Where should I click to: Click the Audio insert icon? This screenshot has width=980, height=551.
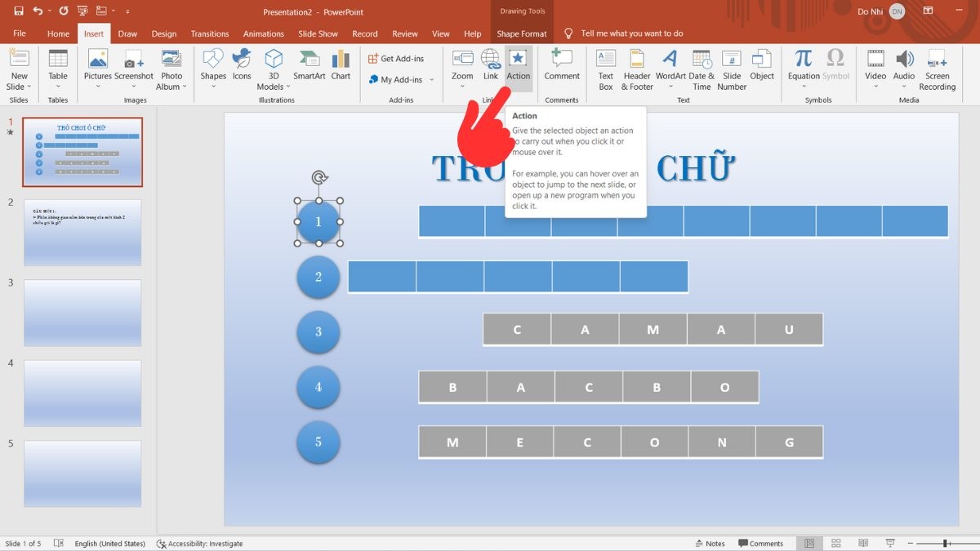904,59
